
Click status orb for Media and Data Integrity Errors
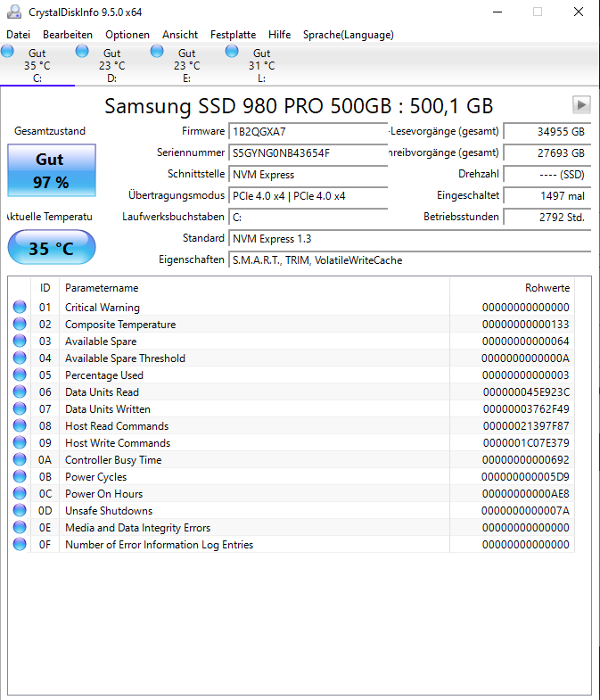pos(20,527)
